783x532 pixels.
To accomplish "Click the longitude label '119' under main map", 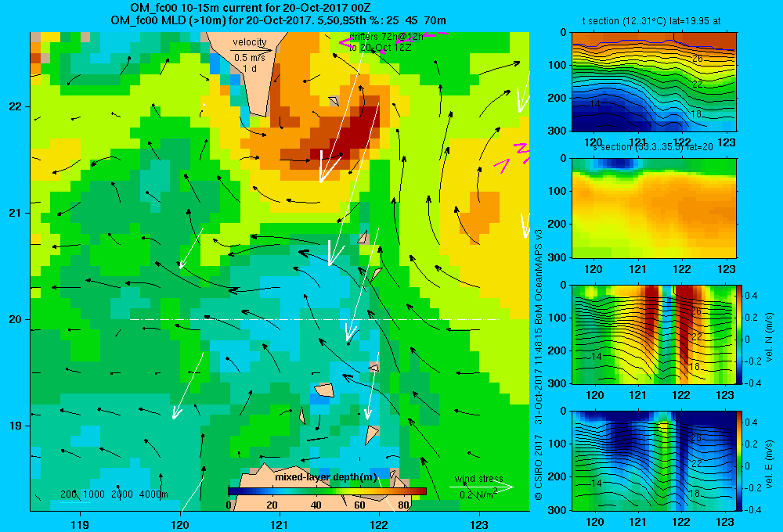I will pos(80,524).
